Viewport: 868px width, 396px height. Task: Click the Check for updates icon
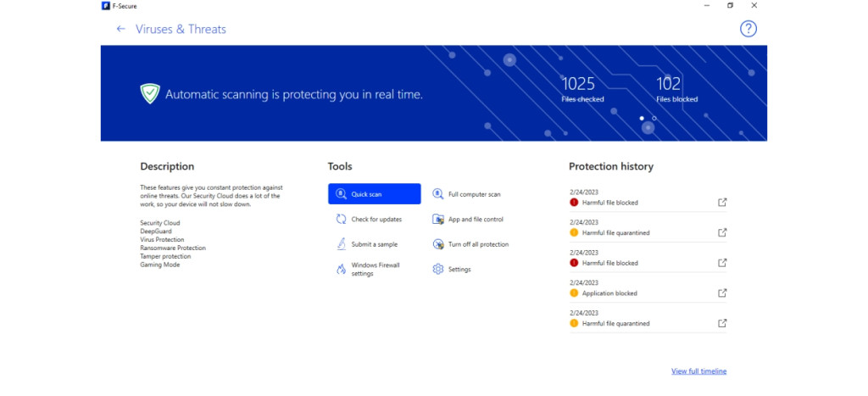(x=340, y=219)
